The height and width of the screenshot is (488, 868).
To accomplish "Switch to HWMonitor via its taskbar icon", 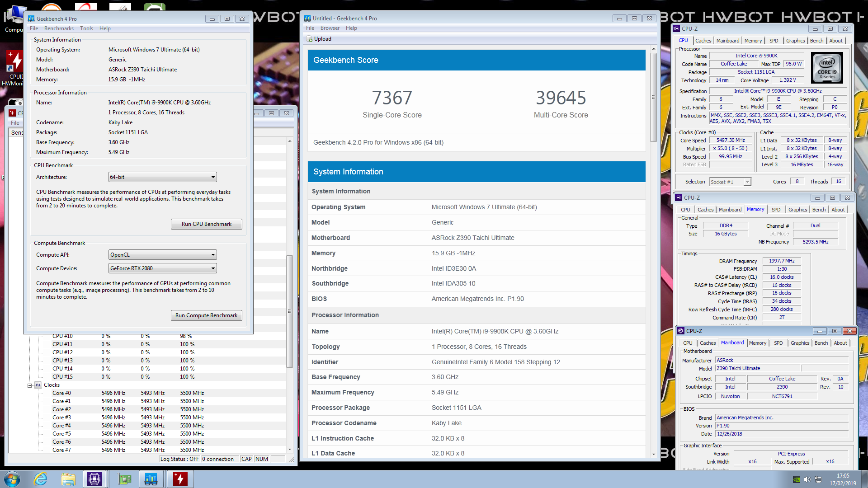I will point(180,479).
